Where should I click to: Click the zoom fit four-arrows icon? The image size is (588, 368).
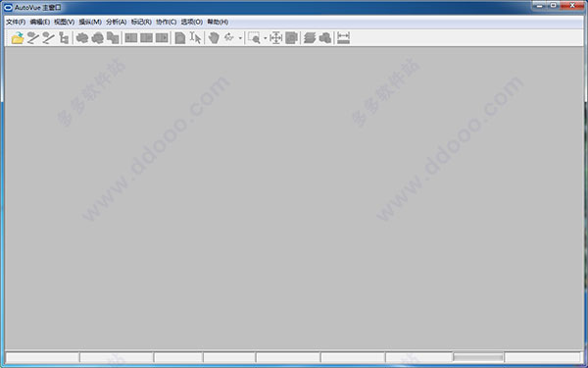click(275, 38)
